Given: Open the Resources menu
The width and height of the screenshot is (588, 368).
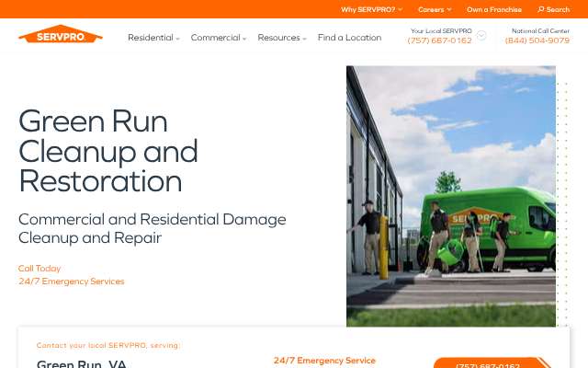Looking at the screenshot, I should pos(282,38).
